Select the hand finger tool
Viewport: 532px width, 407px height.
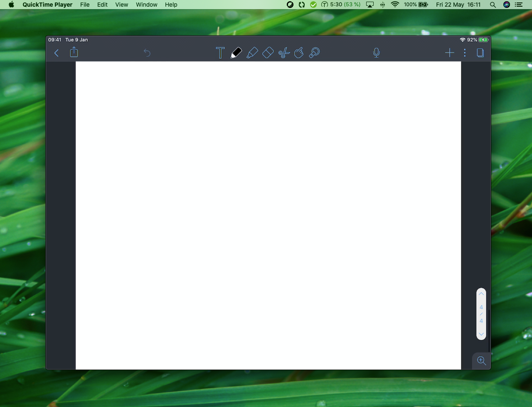point(299,53)
